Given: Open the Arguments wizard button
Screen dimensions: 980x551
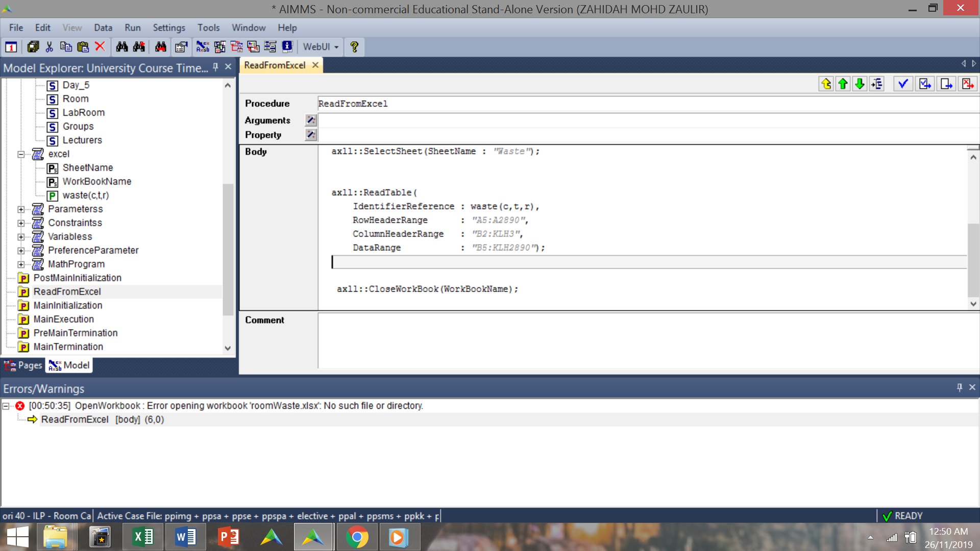Looking at the screenshot, I should point(311,120).
